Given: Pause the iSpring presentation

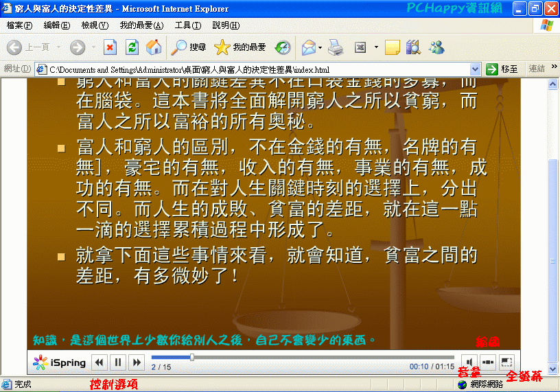Looking at the screenshot, I should pyautogui.click(x=118, y=362).
